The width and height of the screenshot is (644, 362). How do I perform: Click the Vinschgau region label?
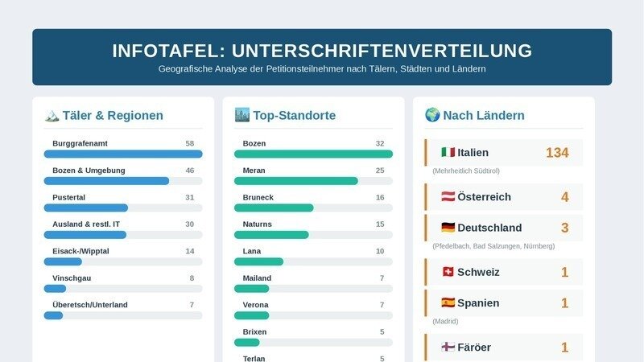pos(72,278)
